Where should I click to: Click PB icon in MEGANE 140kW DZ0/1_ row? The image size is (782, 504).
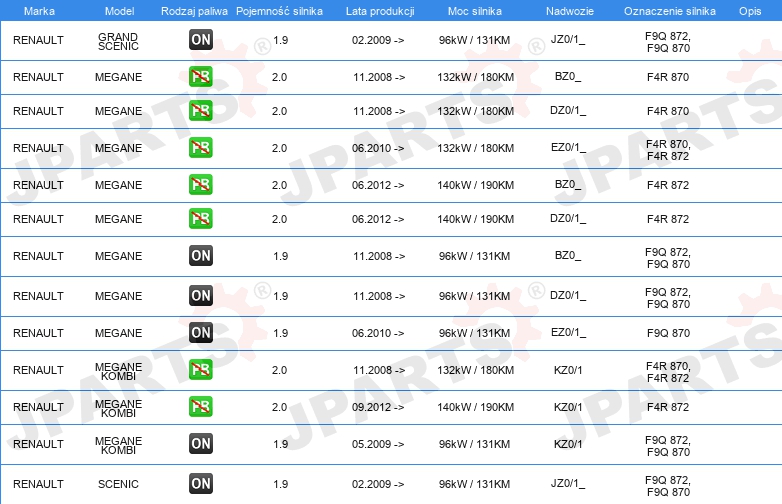(x=201, y=218)
